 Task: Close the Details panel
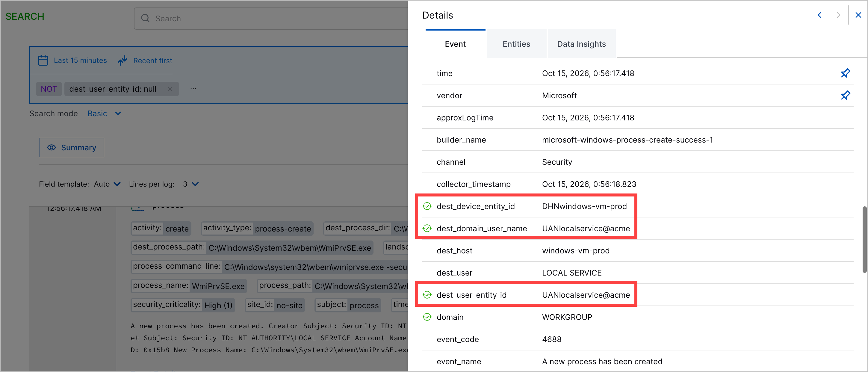858,15
